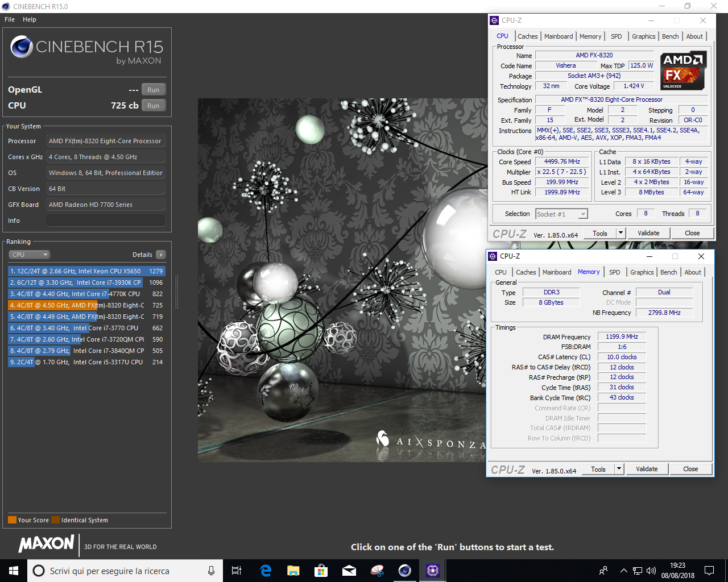Click the Cinebench title bar icon
728x582 pixels.
coord(6,6)
